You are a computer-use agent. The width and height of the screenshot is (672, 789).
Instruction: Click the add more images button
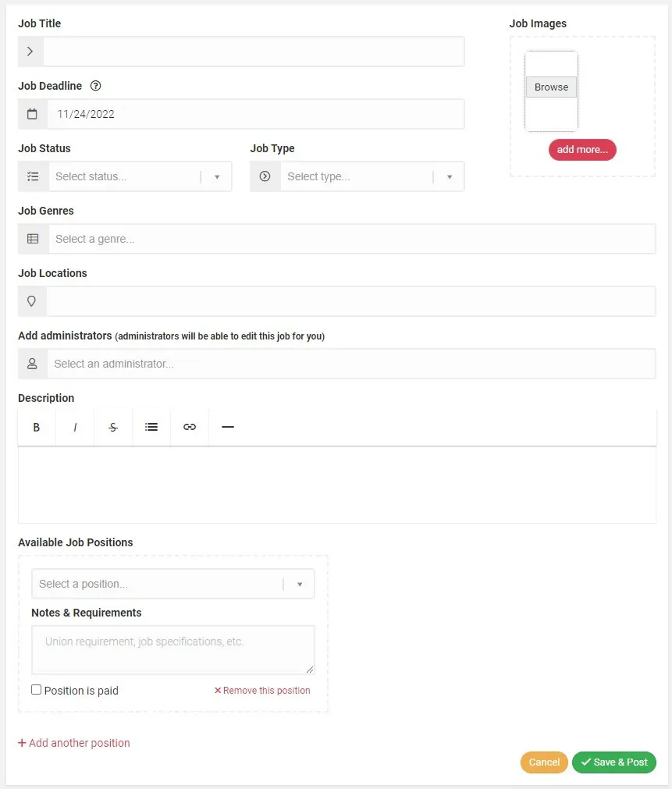click(582, 150)
